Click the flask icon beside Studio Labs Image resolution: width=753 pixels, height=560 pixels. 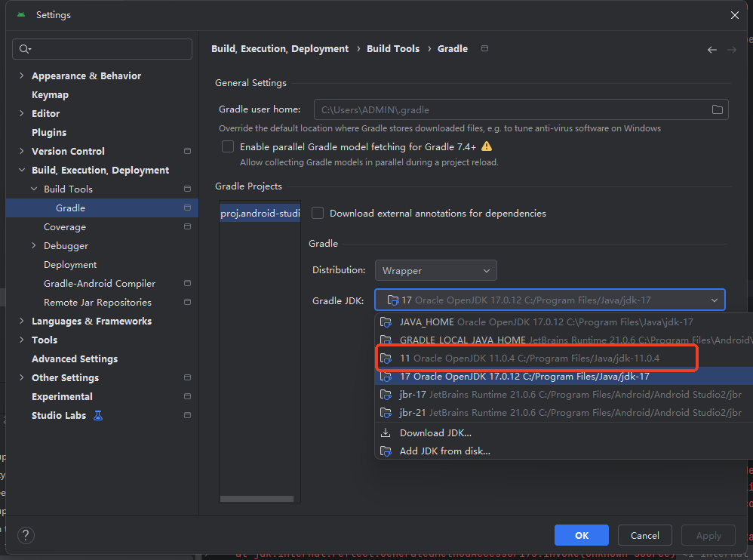[98, 415]
